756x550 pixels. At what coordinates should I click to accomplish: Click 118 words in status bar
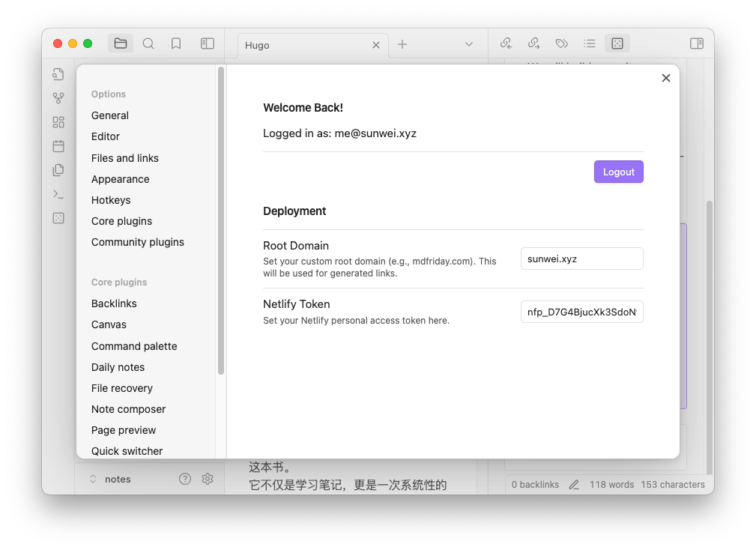click(x=612, y=485)
